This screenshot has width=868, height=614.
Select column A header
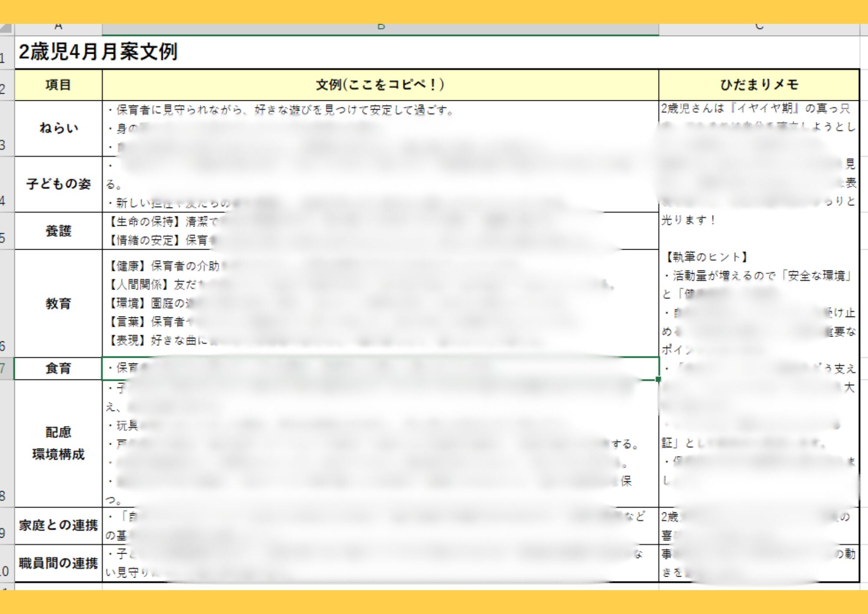coord(59,29)
